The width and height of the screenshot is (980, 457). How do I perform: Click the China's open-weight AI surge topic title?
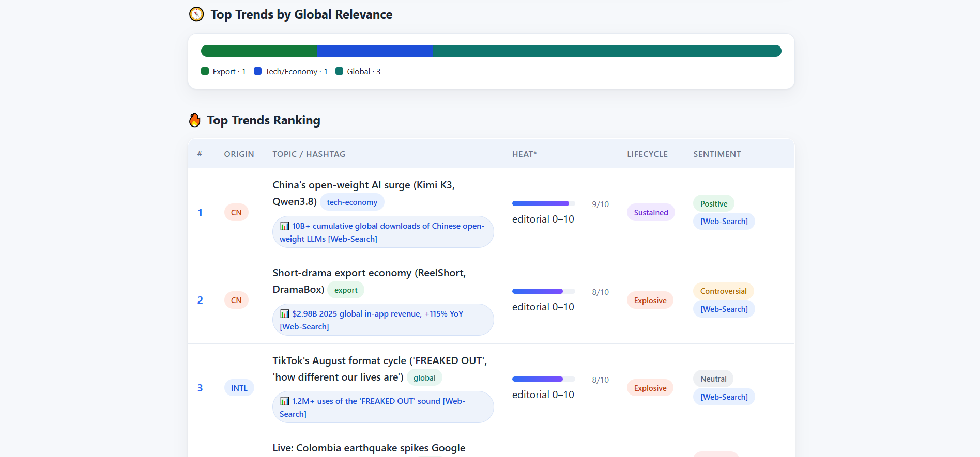click(x=363, y=193)
